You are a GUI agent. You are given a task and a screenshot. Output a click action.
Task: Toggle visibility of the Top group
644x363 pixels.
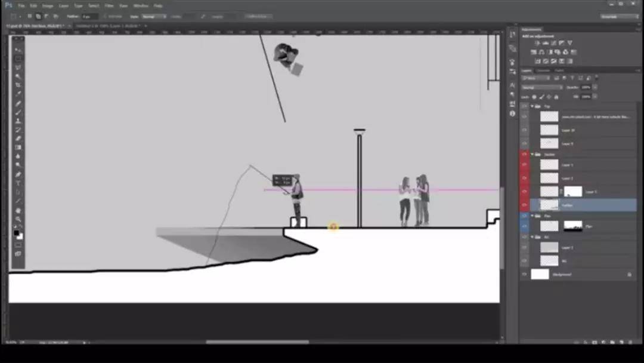click(x=525, y=106)
